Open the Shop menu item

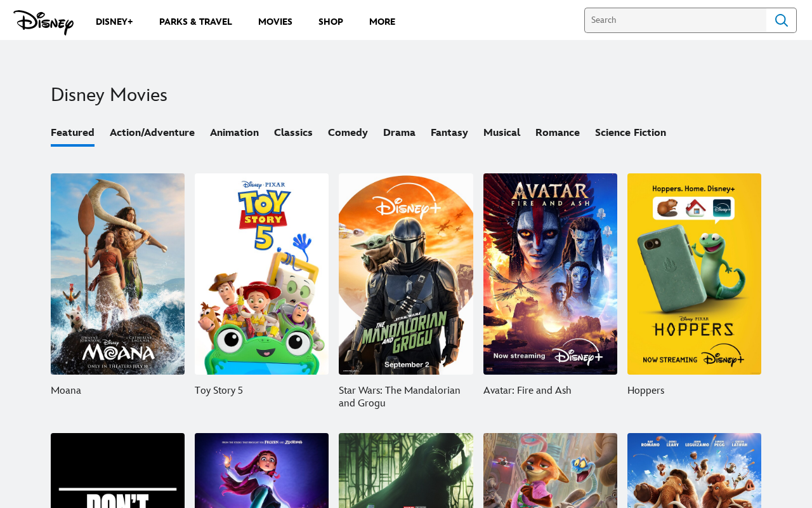click(331, 22)
